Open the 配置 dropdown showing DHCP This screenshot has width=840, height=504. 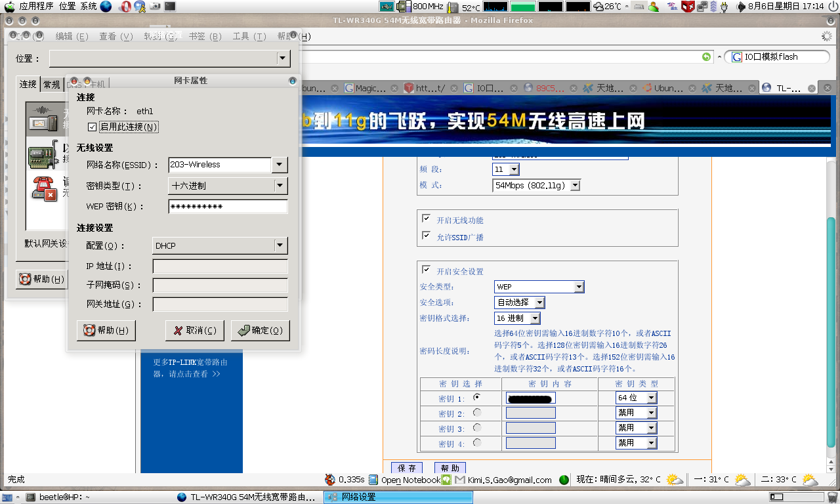click(220, 246)
